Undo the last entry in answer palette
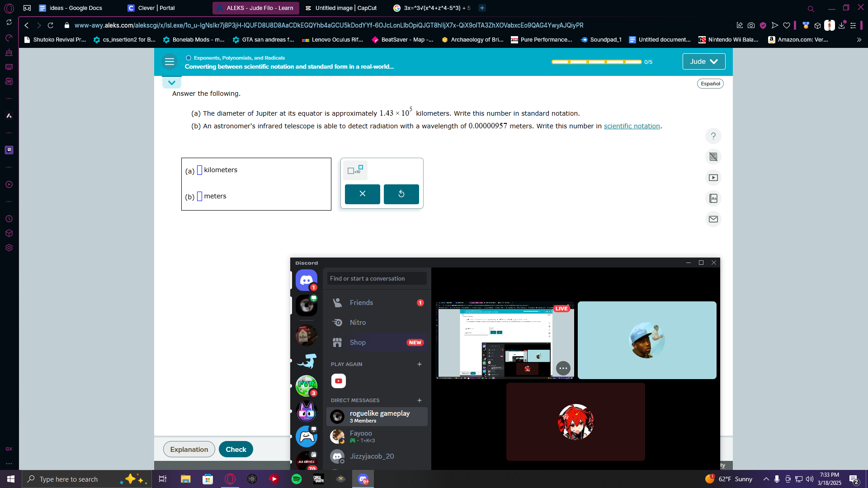The image size is (868, 488). pyautogui.click(x=401, y=194)
